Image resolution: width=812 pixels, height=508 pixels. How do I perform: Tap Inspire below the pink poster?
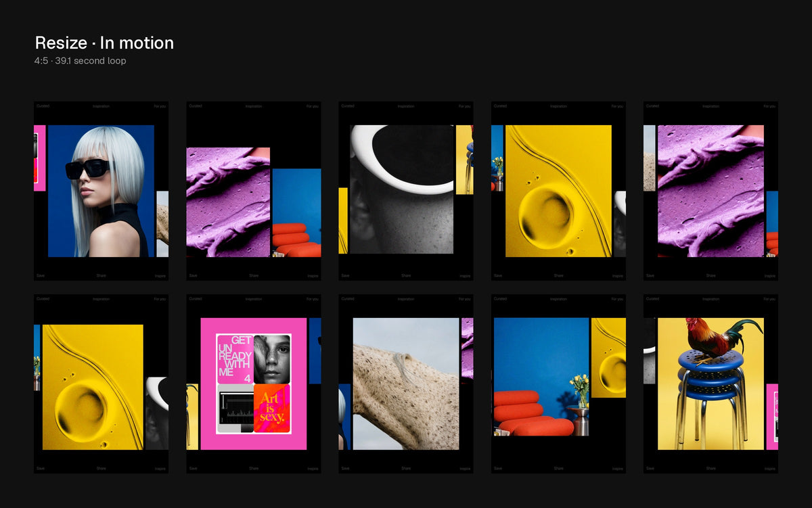[313, 469]
